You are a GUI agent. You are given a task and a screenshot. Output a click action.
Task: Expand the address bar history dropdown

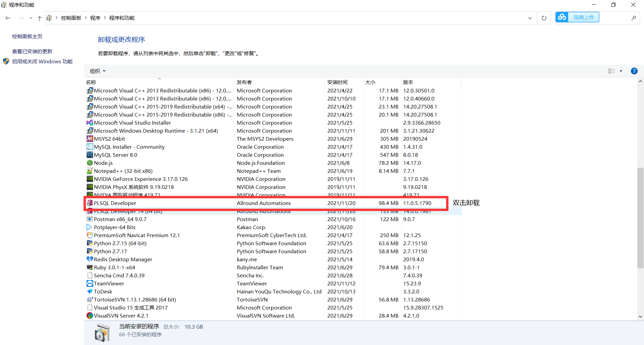click(530, 18)
